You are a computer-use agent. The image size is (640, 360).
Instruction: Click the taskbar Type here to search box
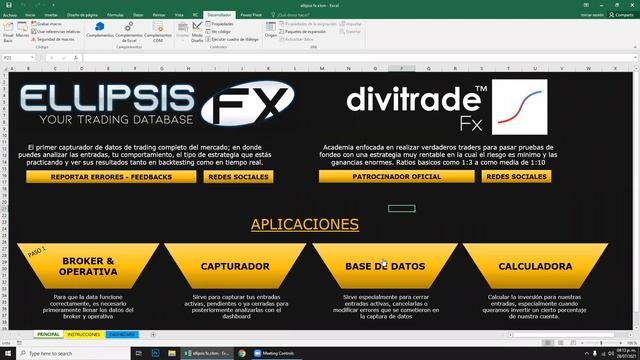pyautogui.click(x=73, y=353)
